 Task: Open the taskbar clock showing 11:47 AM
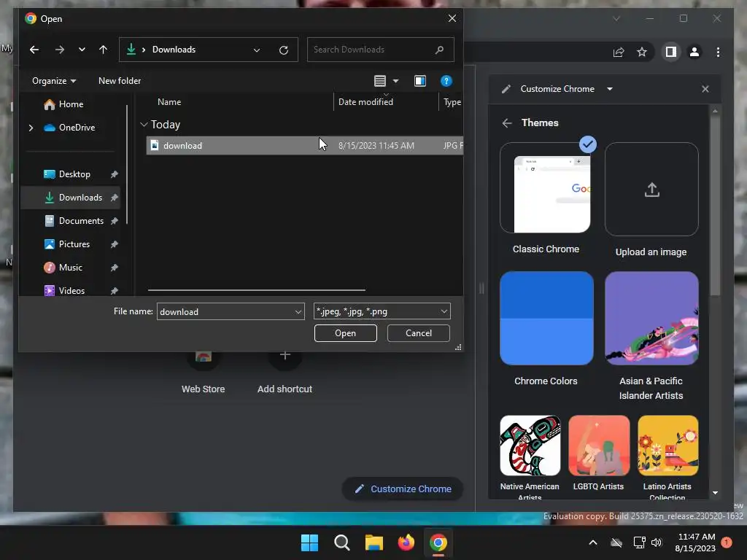click(x=695, y=542)
